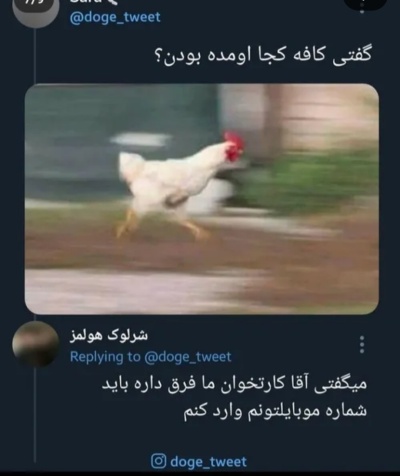Tap the Instagram logo beside the doge_tweet watermark
This screenshot has width=400, height=476.
(x=159, y=461)
